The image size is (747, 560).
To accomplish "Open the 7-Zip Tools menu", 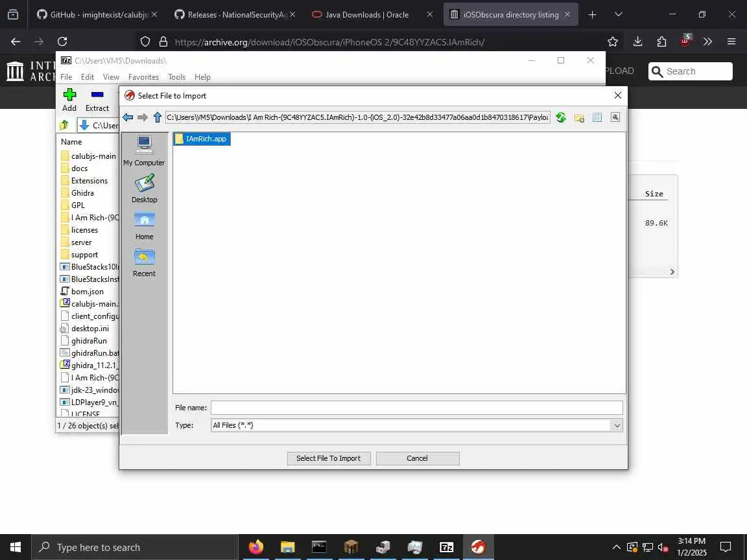I will pos(177,77).
